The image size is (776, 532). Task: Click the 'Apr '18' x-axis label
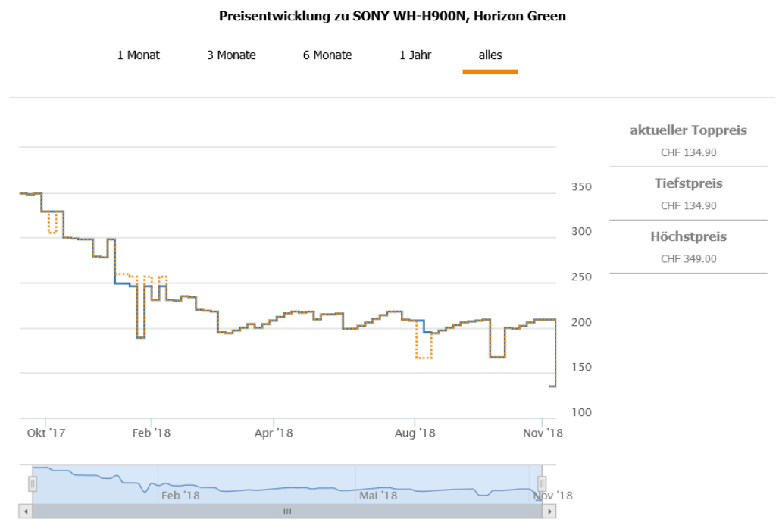pos(274,433)
